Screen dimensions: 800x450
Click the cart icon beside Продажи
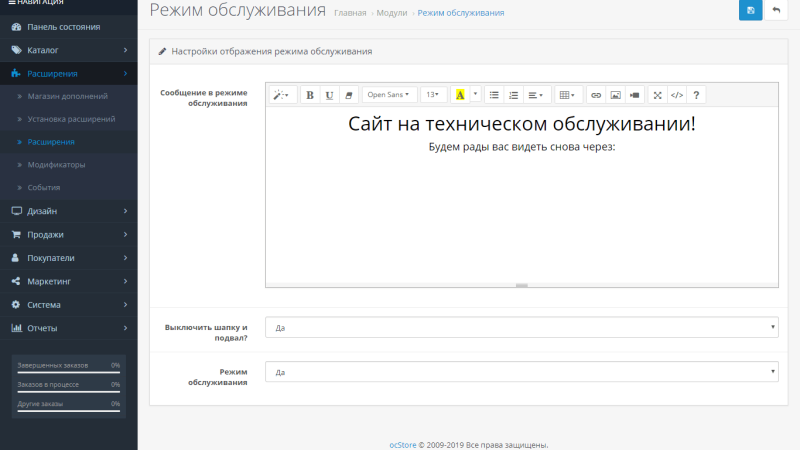click(16, 235)
